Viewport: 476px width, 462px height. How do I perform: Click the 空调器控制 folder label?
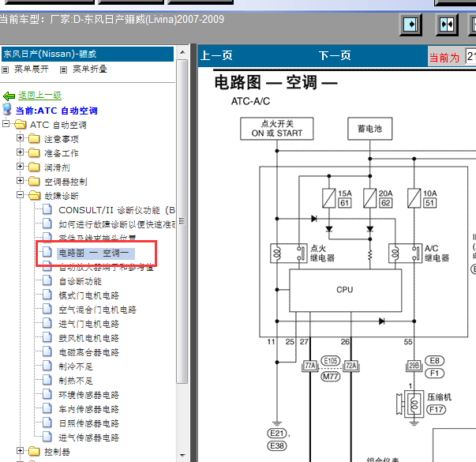pyautogui.click(x=66, y=182)
